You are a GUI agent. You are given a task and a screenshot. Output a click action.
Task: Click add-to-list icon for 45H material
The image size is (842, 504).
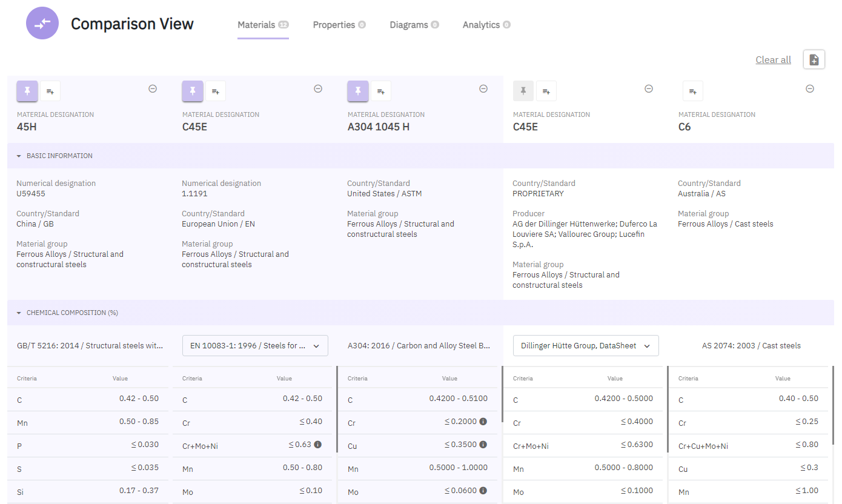pyautogui.click(x=50, y=91)
